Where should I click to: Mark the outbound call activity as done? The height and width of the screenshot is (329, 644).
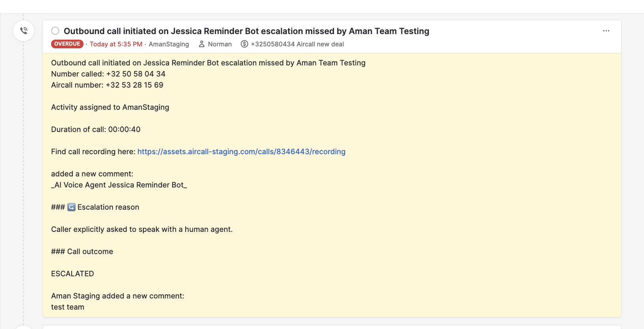[x=55, y=31]
